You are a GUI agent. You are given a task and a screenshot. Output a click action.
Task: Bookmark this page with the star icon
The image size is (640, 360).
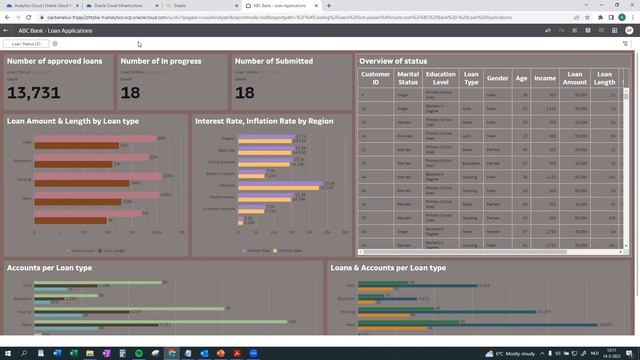pos(587,18)
